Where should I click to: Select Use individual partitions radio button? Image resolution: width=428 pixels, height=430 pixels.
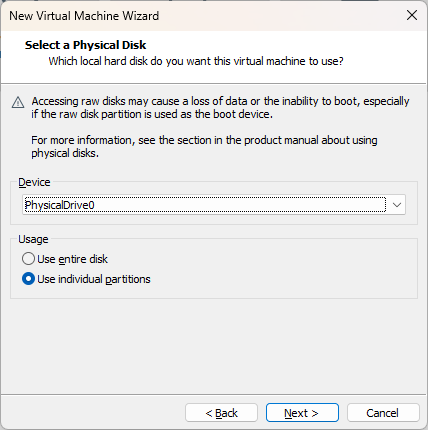[28, 279]
